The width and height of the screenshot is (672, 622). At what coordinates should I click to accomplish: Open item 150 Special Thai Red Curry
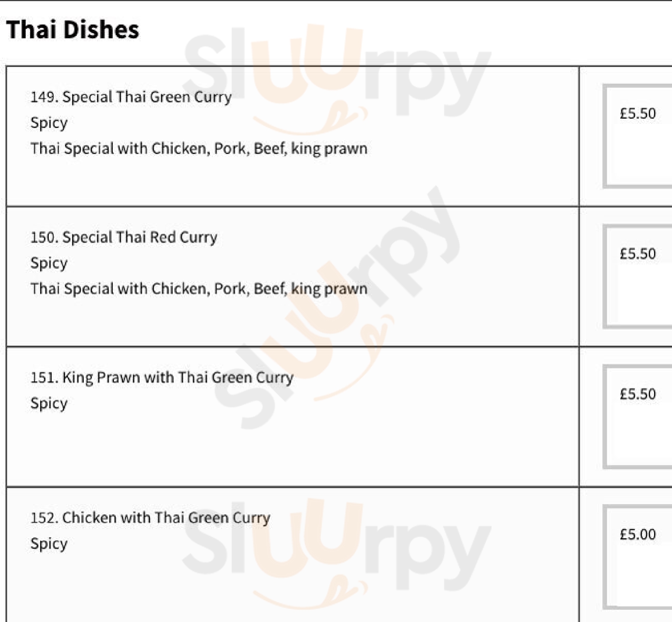tap(124, 237)
